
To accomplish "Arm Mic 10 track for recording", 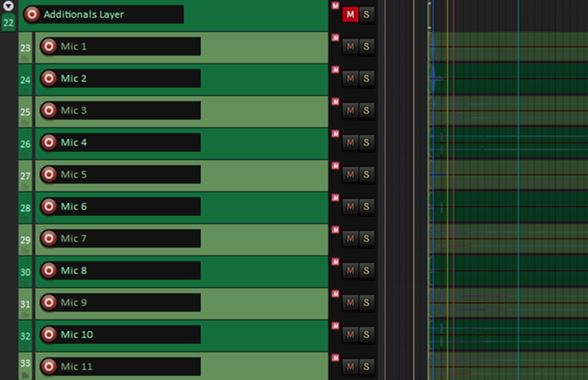I will 48,335.
